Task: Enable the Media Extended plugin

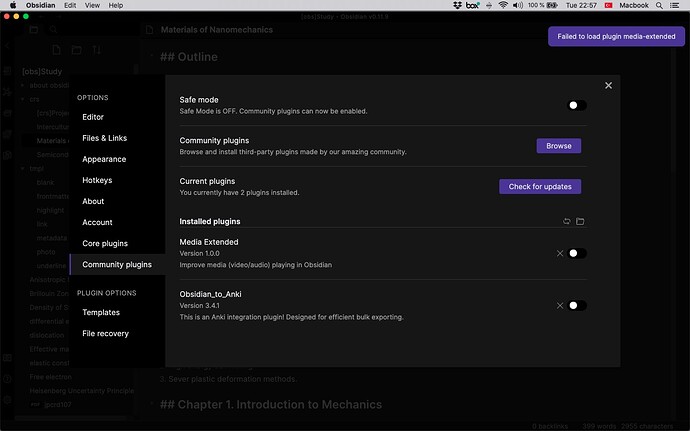Action: coord(577,253)
